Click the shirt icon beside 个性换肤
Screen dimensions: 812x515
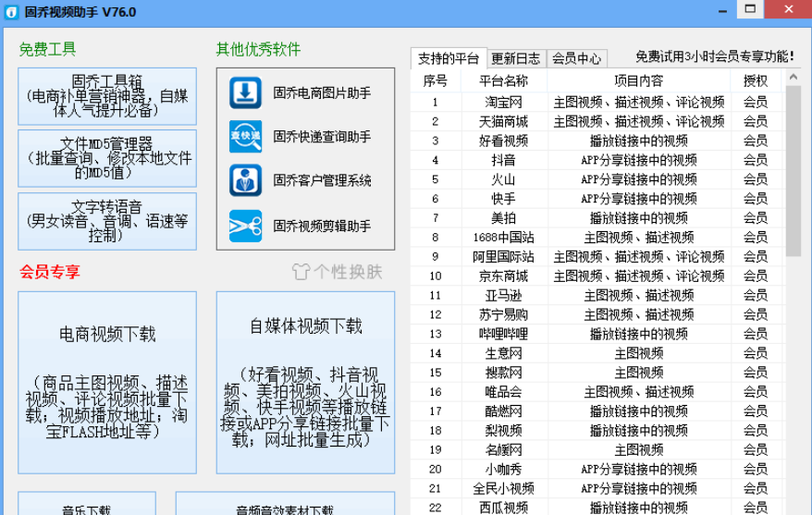click(x=301, y=272)
